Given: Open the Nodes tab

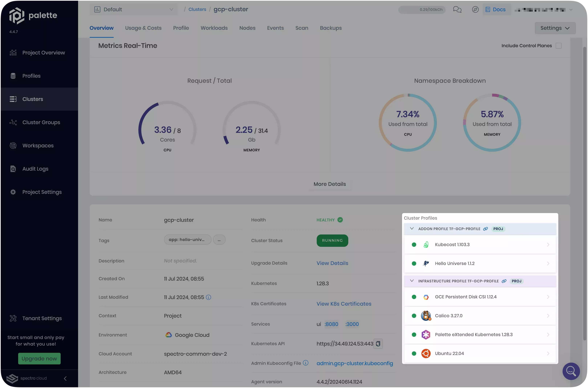Looking at the screenshot, I should tap(247, 28).
